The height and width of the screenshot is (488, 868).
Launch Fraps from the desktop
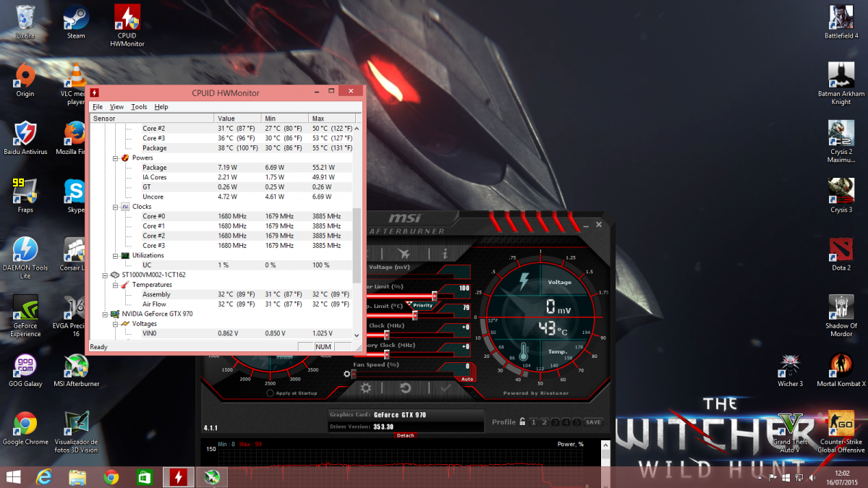click(x=25, y=196)
